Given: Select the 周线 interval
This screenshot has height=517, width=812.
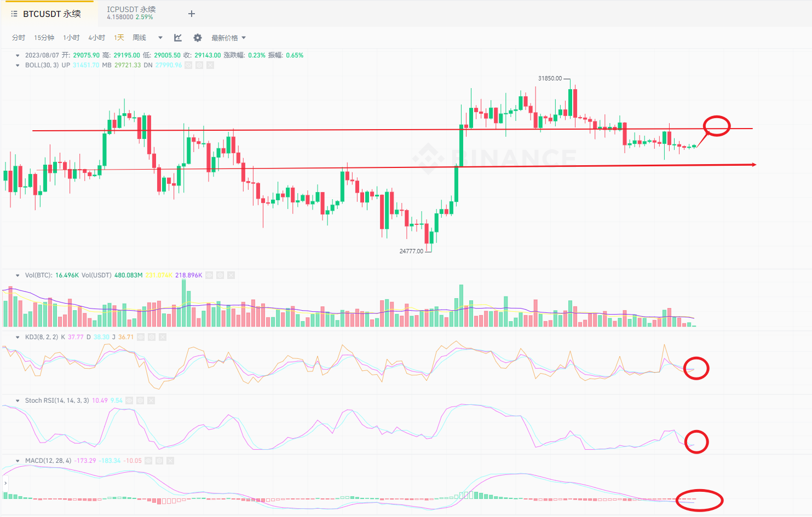Looking at the screenshot, I should [x=140, y=38].
